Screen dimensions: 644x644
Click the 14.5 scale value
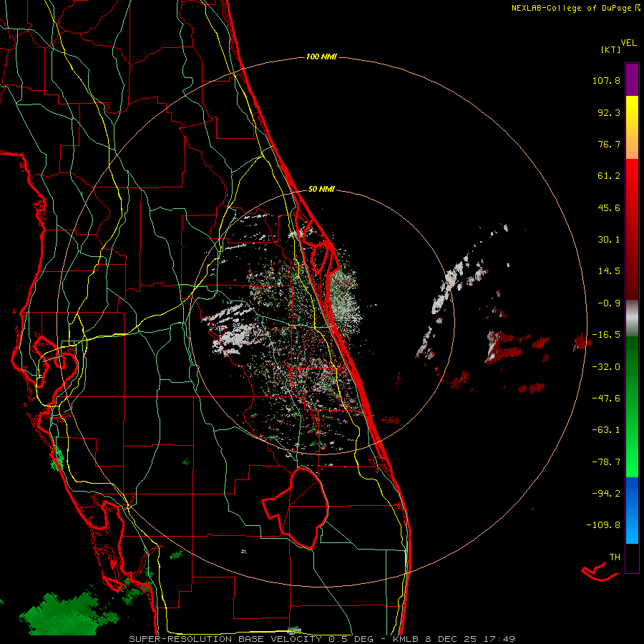[x=609, y=271]
